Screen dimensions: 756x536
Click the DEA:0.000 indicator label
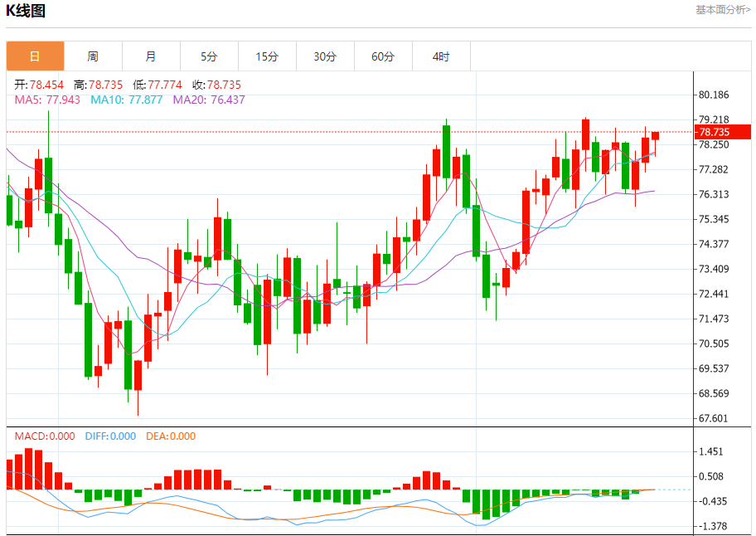pos(171,436)
